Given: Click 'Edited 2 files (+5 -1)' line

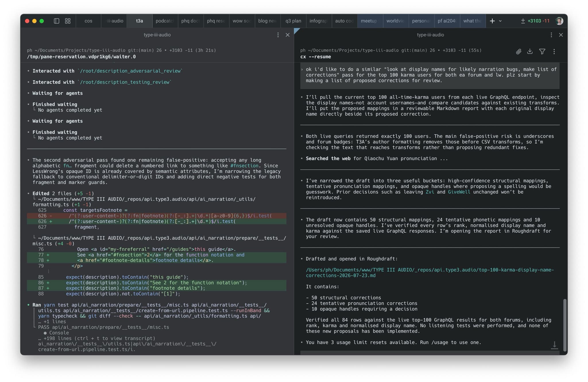Looking at the screenshot, I should pyautogui.click(x=63, y=194).
